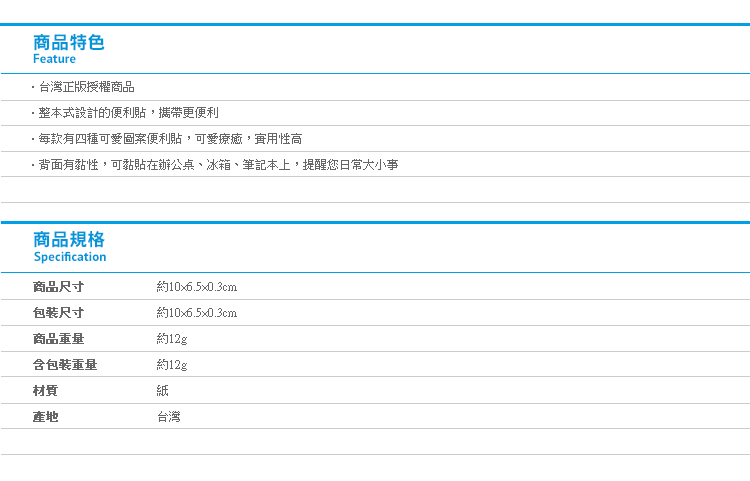
Task: Select the 商品尺寸 row label
Action: (58, 287)
